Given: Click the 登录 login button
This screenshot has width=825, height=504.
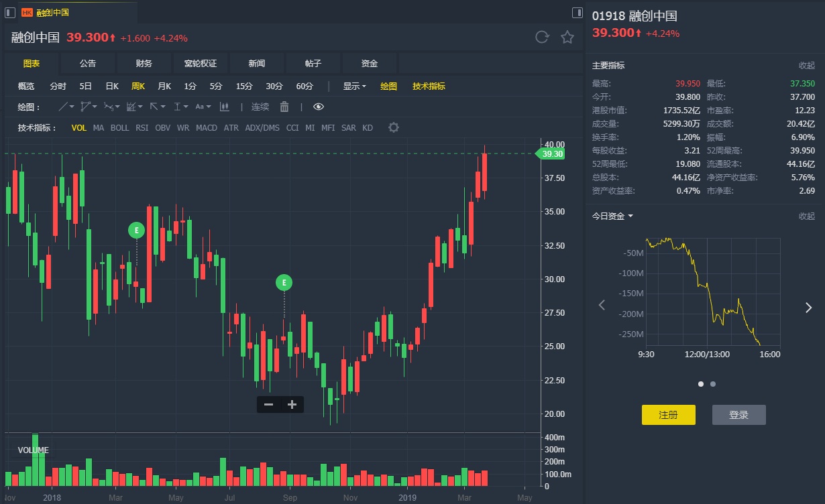Looking at the screenshot, I should click(x=738, y=415).
